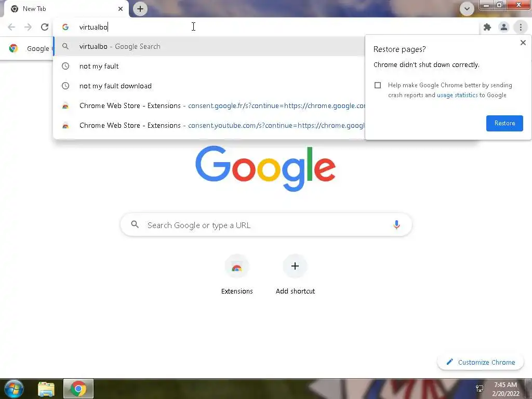Open the usage statistics link
The height and width of the screenshot is (399, 532).
click(x=457, y=95)
